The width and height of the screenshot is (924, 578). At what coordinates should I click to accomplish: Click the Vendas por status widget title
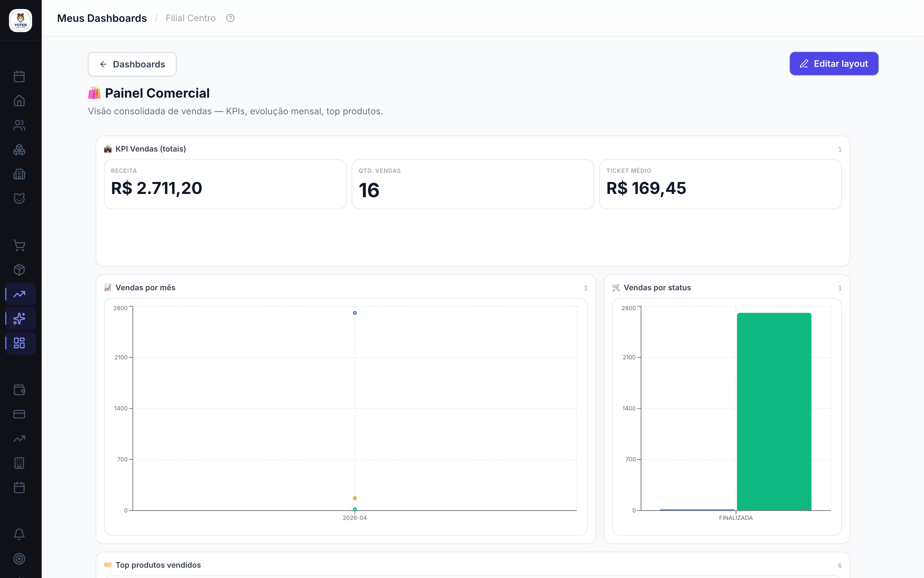(657, 287)
